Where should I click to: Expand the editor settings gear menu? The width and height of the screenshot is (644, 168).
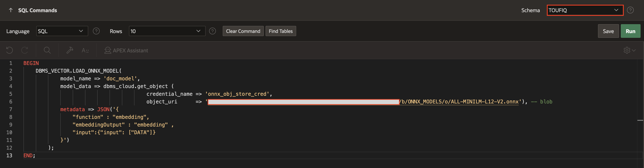(629, 50)
